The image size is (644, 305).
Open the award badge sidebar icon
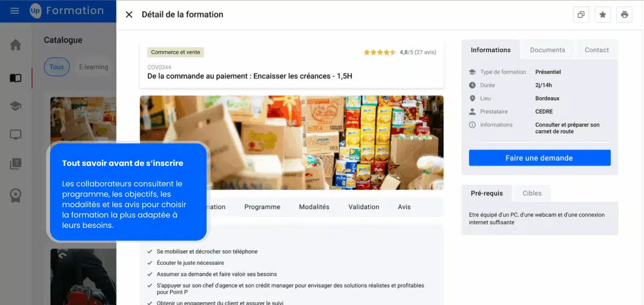pos(16,195)
